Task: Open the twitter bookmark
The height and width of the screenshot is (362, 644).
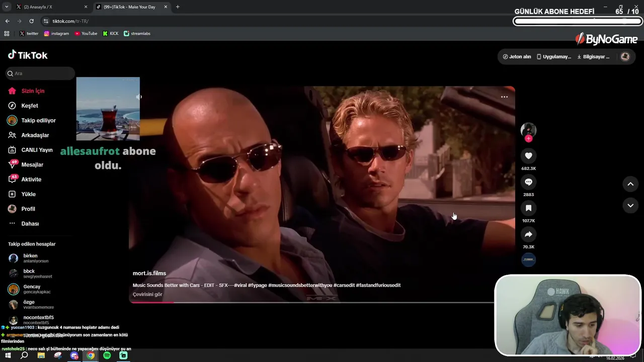Action: 29,34
